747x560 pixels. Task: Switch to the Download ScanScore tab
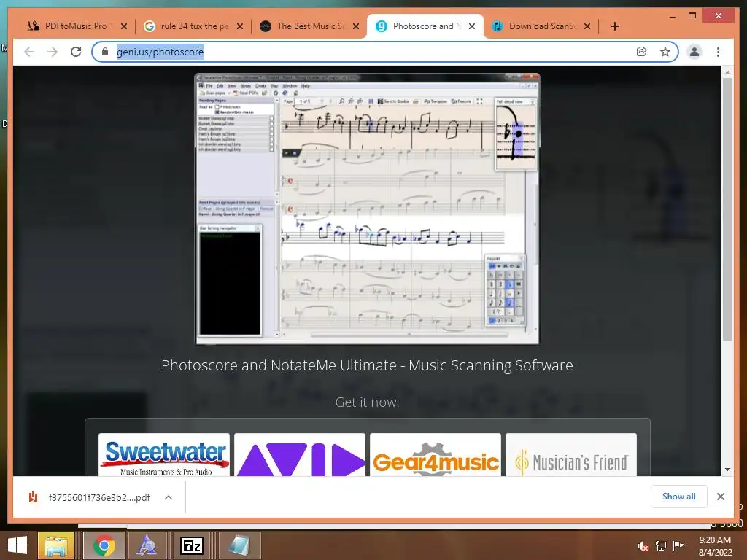542,26
